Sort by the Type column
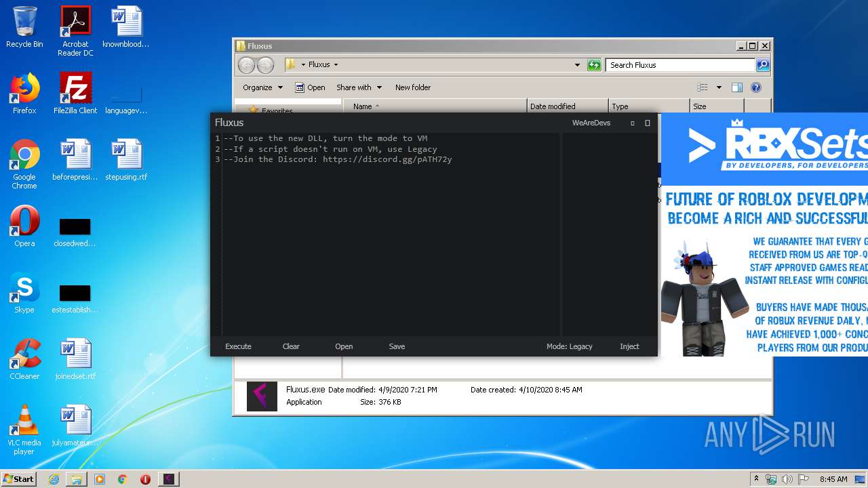Viewport: 868px width, 488px height. [x=649, y=106]
